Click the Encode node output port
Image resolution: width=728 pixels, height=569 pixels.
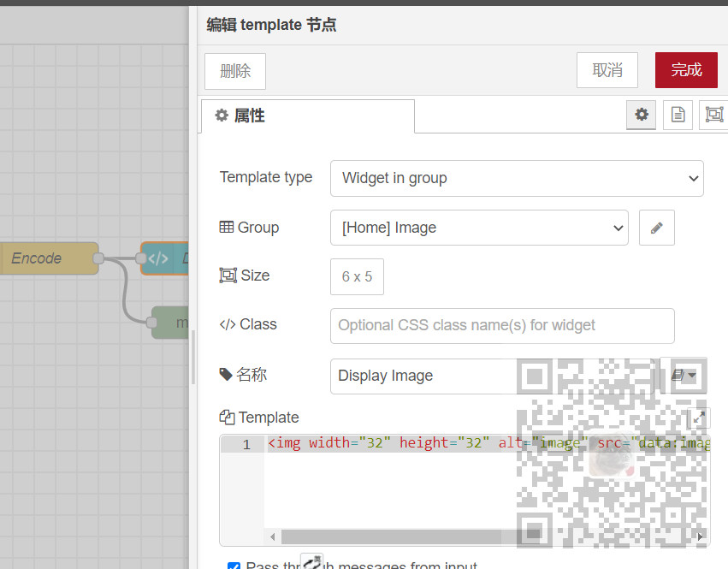point(98,258)
